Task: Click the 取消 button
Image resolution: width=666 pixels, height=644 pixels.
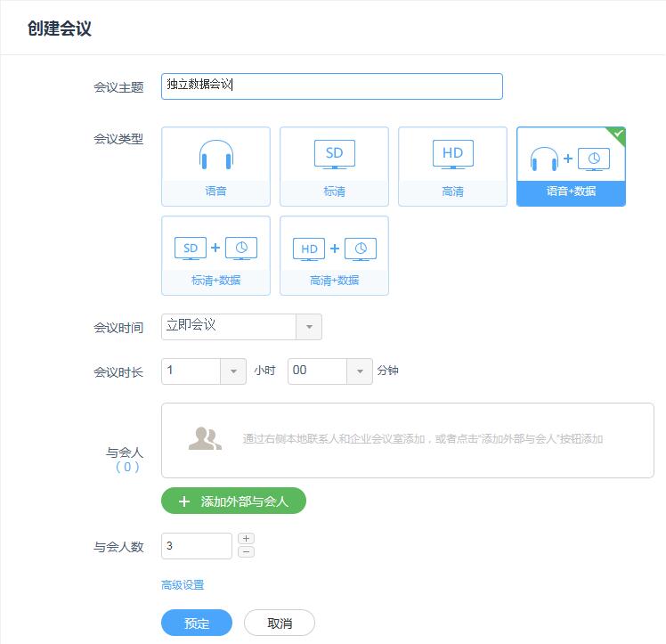Action: 280,624
